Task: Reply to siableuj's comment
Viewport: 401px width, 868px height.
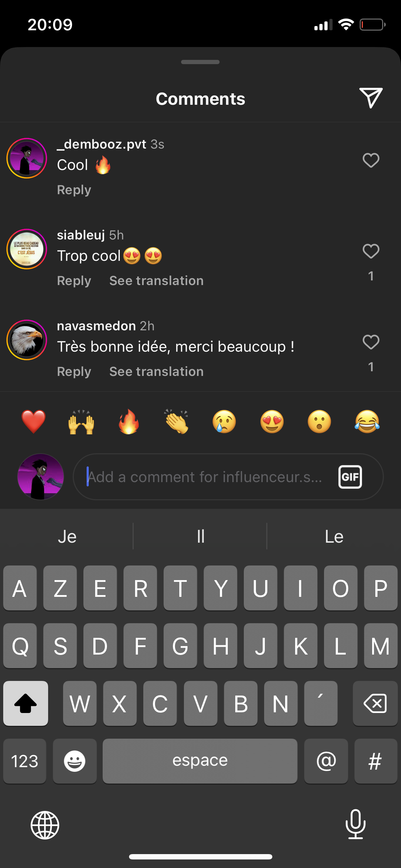Action: tap(74, 281)
